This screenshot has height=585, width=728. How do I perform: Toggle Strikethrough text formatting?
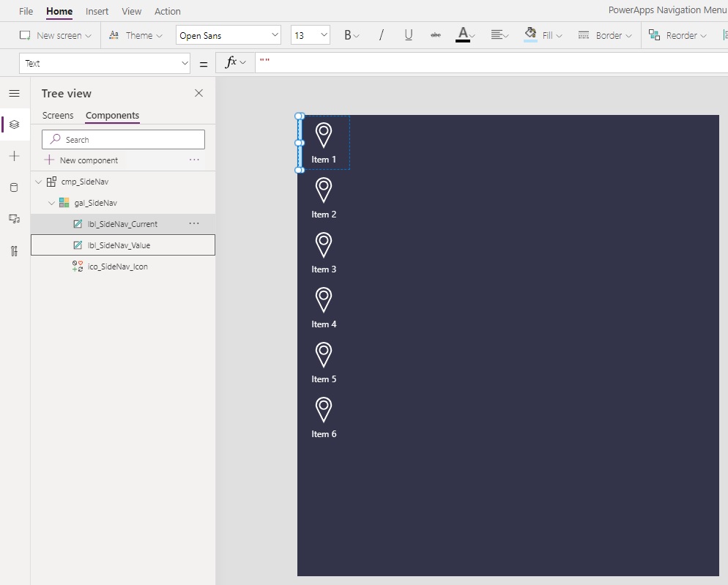(x=436, y=35)
